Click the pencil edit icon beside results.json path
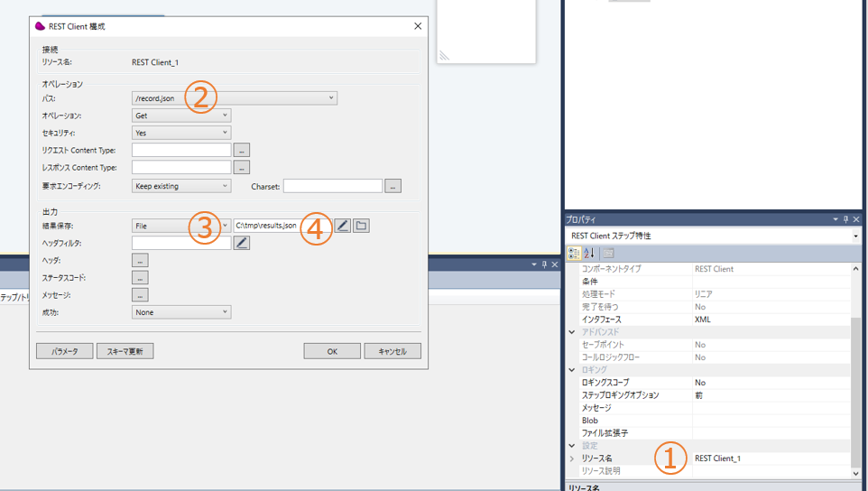 pos(343,226)
